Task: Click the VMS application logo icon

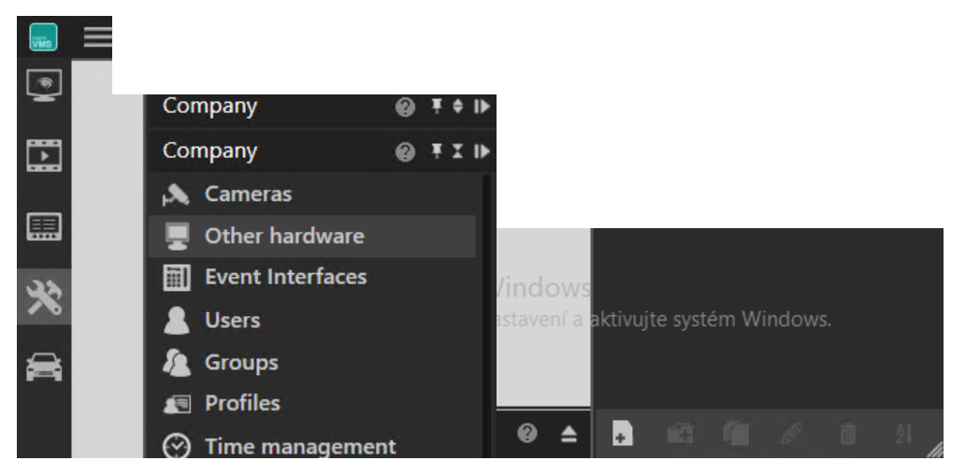Action: pos(44,36)
